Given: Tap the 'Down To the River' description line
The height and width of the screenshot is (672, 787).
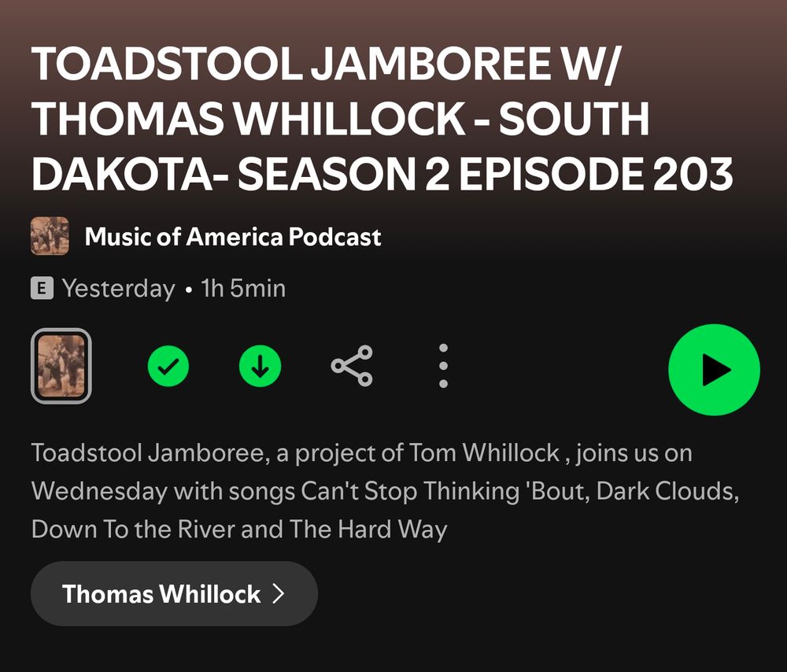Looking at the screenshot, I should click(239, 530).
